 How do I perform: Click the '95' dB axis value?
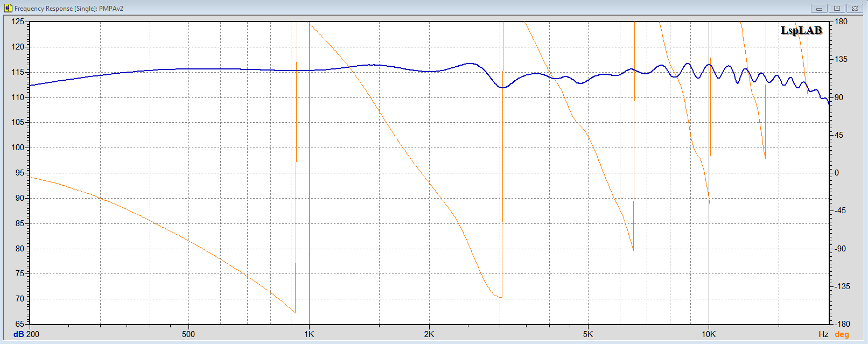click(x=20, y=173)
